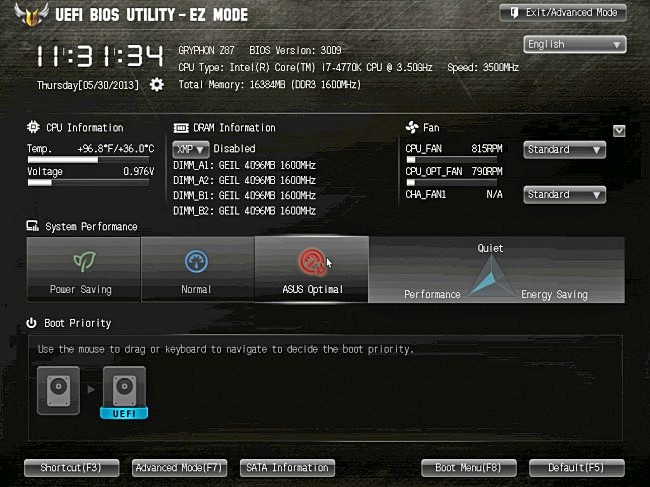Click the UEFI hard drive boot device
The height and width of the screenshot is (487, 650).
pyautogui.click(x=124, y=390)
